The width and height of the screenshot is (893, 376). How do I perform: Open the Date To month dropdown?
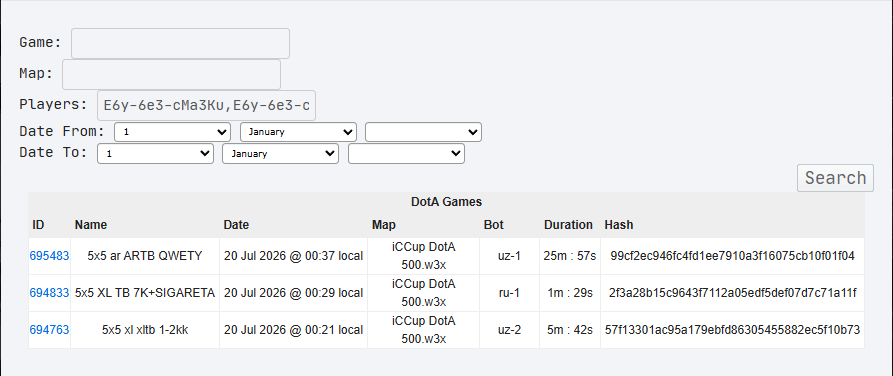click(280, 154)
